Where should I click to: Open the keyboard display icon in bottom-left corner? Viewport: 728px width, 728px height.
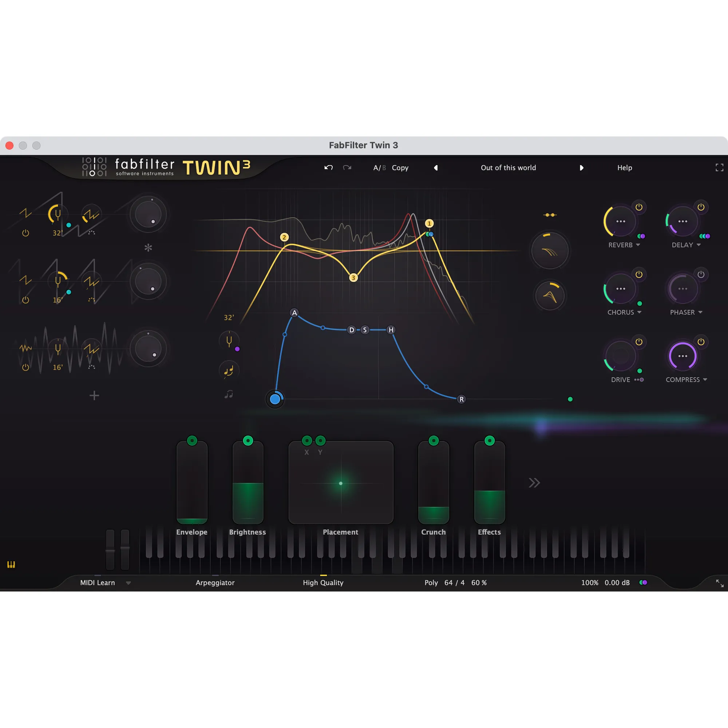11,565
